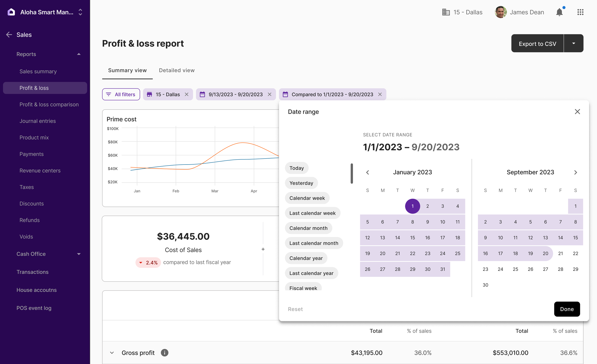Click the Done button
Screen dimensions: 597x364
pyautogui.click(x=567, y=309)
